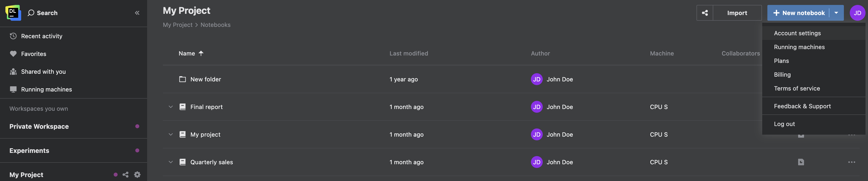The width and height of the screenshot is (868, 181).
Task: Select Account settings from user menu
Action: (797, 33)
